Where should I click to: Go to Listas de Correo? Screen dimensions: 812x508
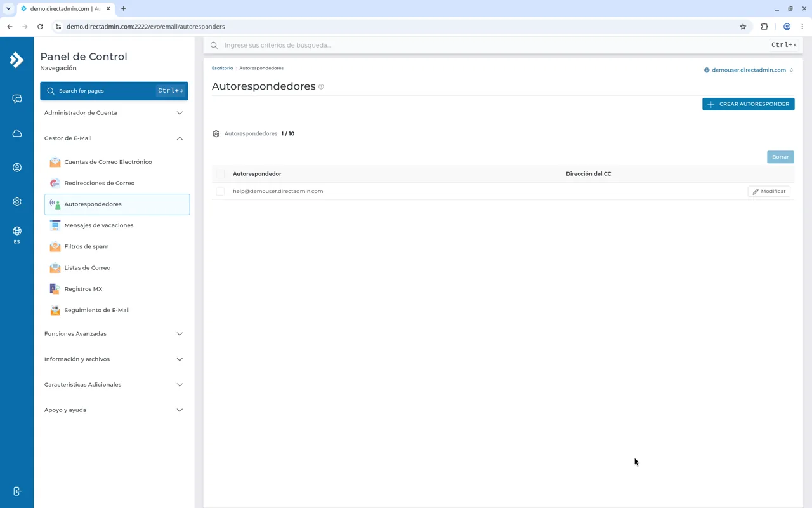[117, 268]
